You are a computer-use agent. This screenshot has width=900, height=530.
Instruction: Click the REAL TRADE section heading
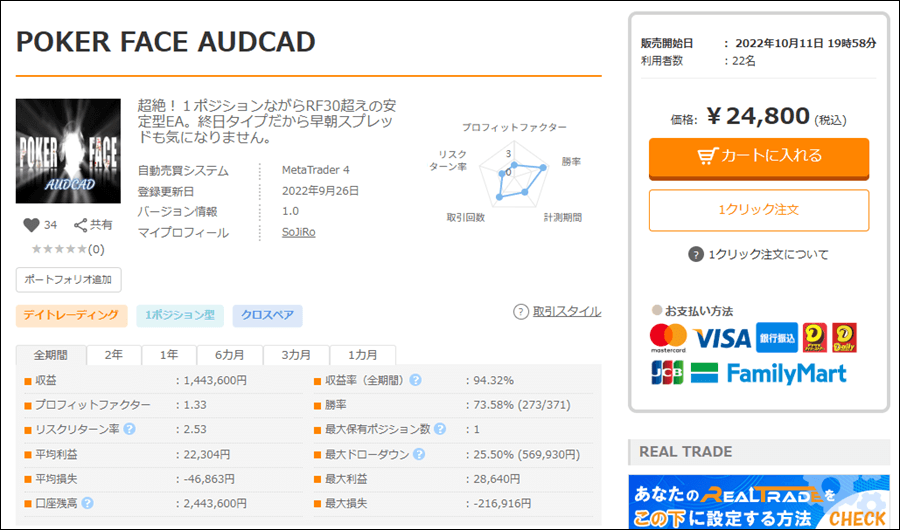pyautogui.click(x=686, y=452)
